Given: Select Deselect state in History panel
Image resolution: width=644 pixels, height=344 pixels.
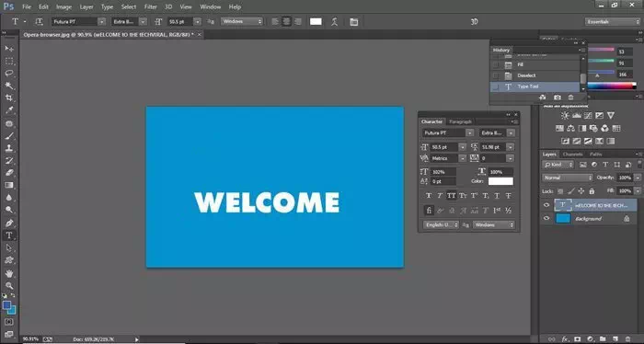Looking at the screenshot, I should click(535, 75).
